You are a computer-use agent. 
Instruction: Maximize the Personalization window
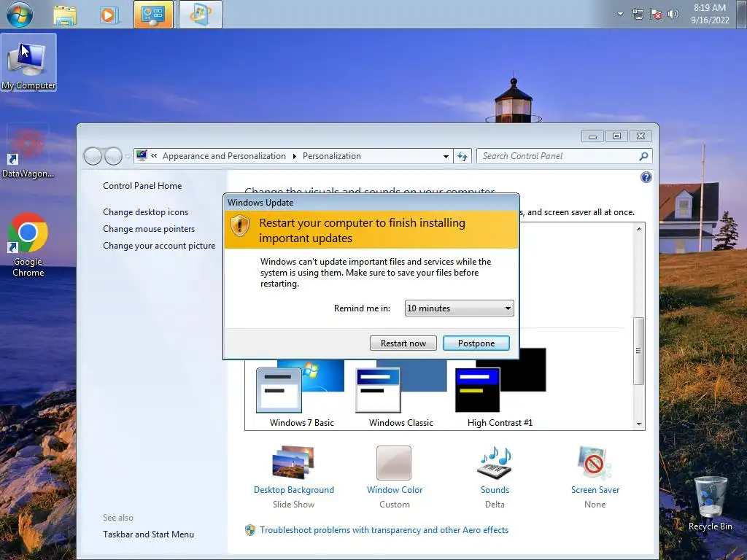click(616, 136)
